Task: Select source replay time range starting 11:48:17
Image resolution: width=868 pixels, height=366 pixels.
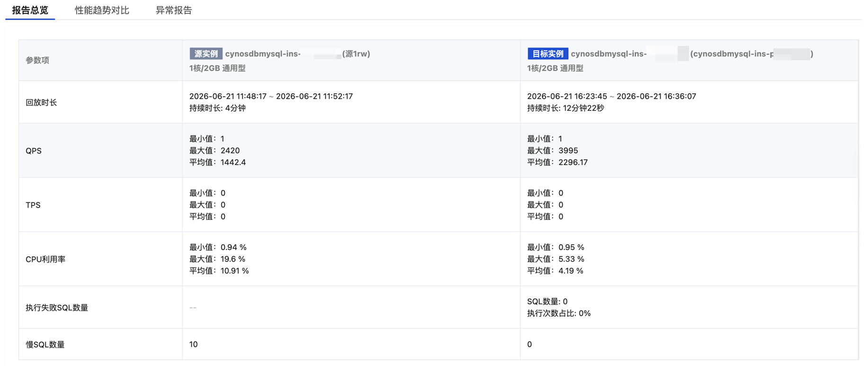Action: (271, 96)
